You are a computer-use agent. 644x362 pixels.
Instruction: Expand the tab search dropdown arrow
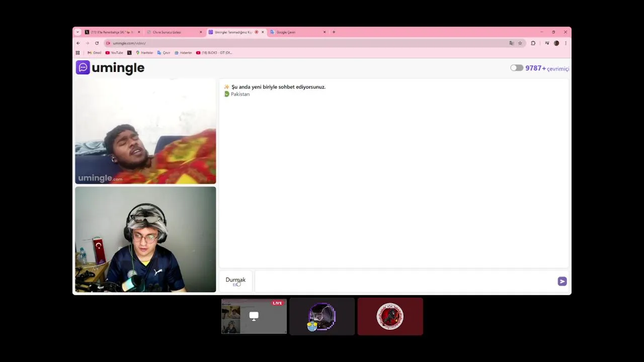77,32
